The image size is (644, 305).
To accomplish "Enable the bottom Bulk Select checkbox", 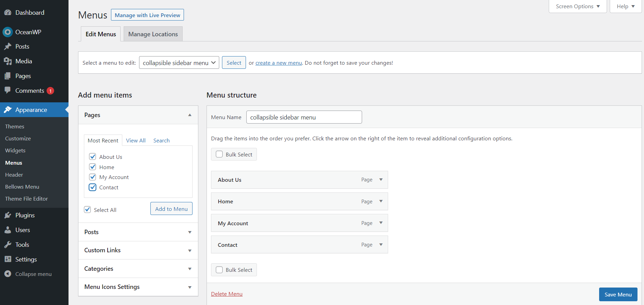I will (x=219, y=270).
